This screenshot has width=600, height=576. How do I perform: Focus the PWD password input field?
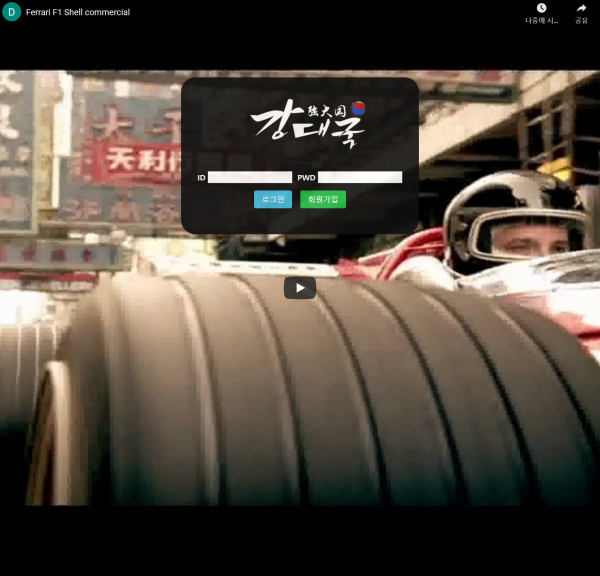pos(360,177)
